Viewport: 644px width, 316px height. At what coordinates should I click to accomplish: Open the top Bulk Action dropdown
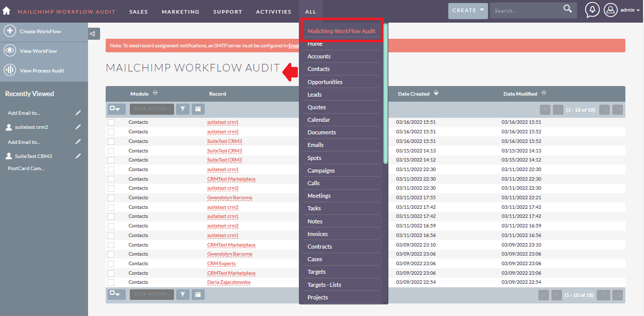(152, 109)
